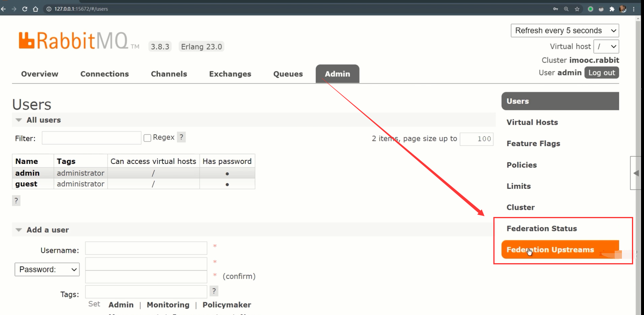Open Federation Upstreams page
Viewport: 644px width, 315px height.
tap(560, 250)
